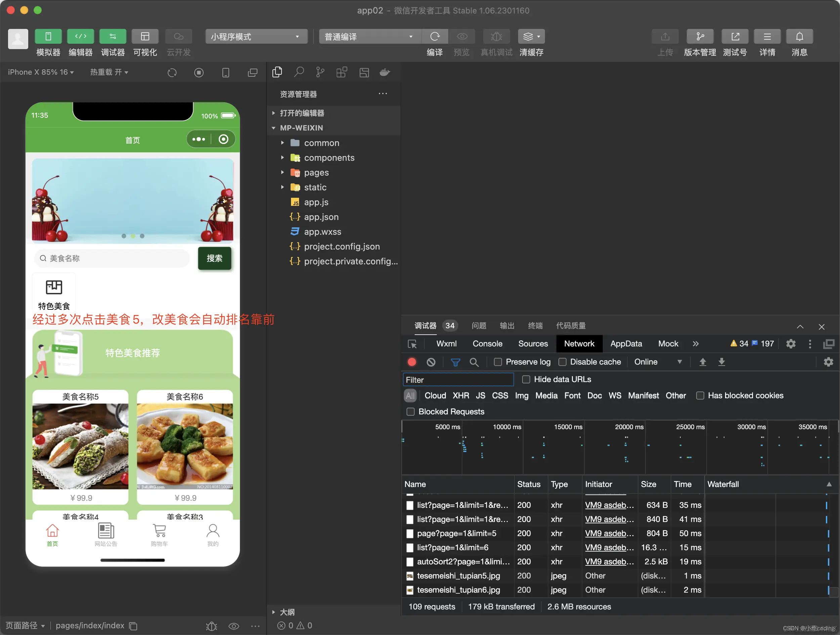840x635 pixels.
Task: Open the 小程序模式 mode dropdown
Action: pyautogui.click(x=256, y=36)
